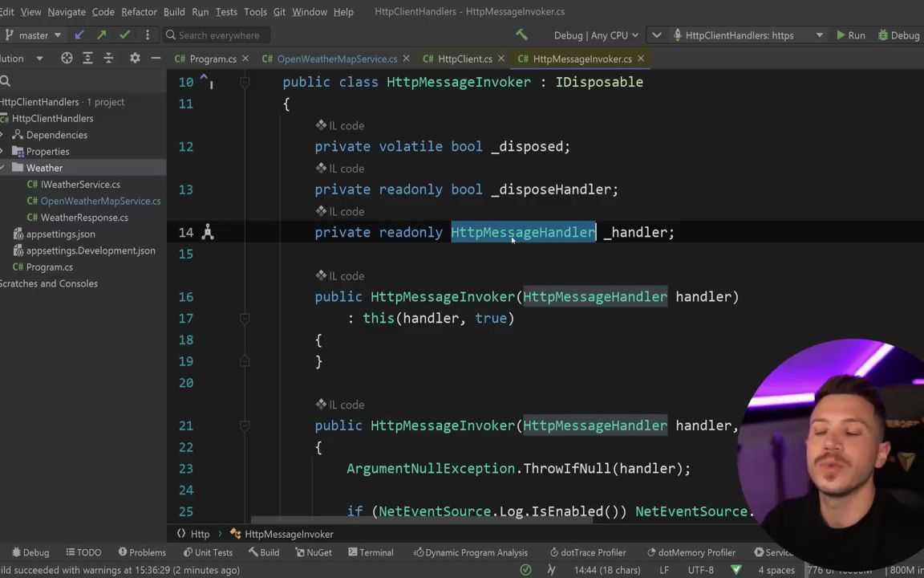Open Search Everywhere via the magnifier icon

tap(171, 35)
